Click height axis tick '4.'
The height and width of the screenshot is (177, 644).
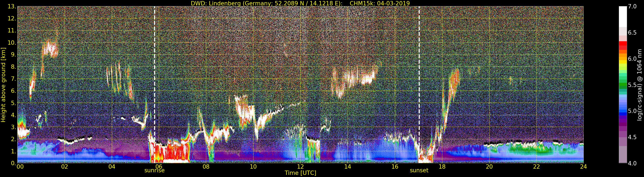pos(14,115)
